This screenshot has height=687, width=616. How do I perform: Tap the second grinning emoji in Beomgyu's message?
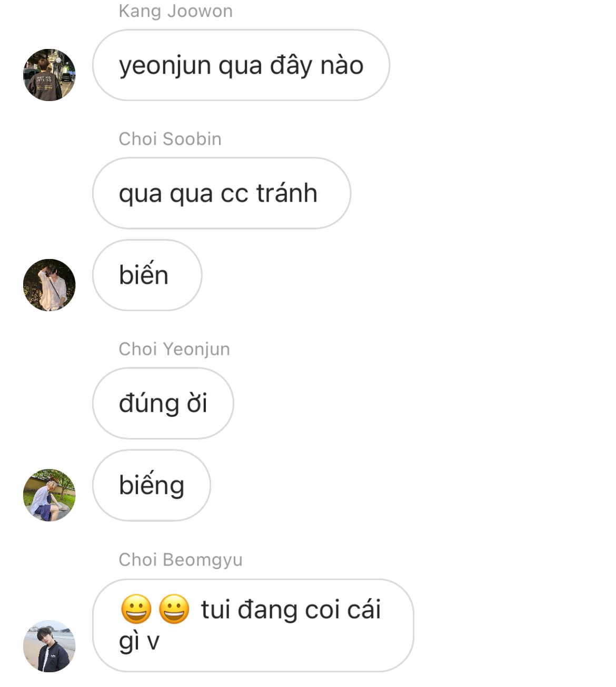(174, 609)
